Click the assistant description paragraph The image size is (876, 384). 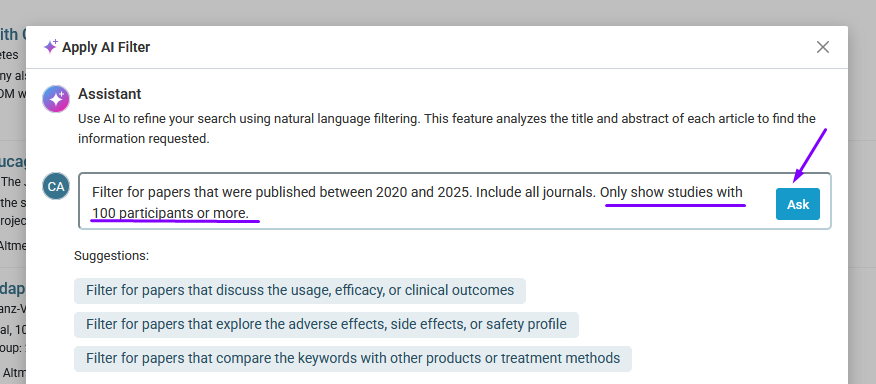coord(447,129)
